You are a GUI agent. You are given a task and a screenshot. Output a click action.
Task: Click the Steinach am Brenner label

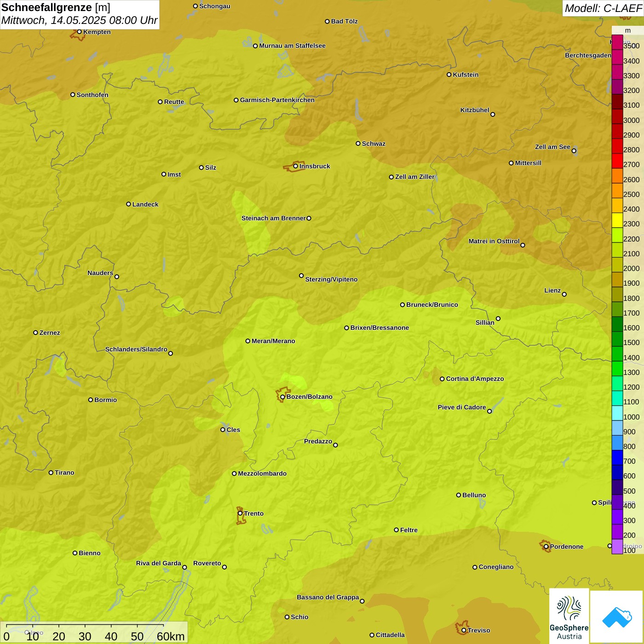pos(274,218)
